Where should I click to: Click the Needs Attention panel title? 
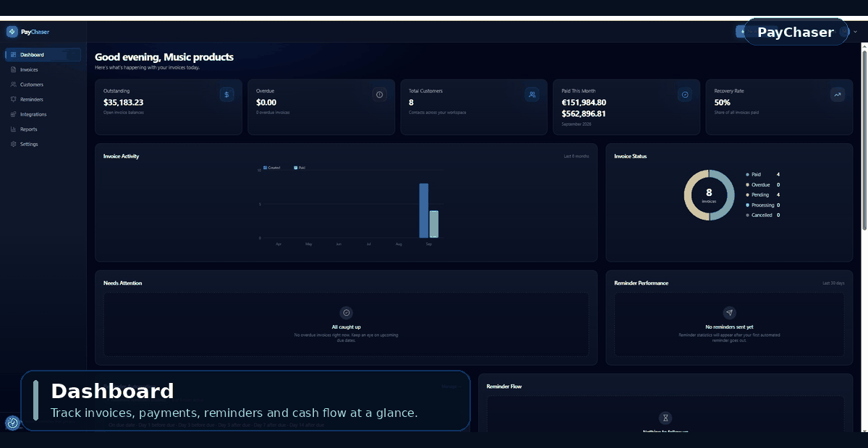[x=123, y=283]
